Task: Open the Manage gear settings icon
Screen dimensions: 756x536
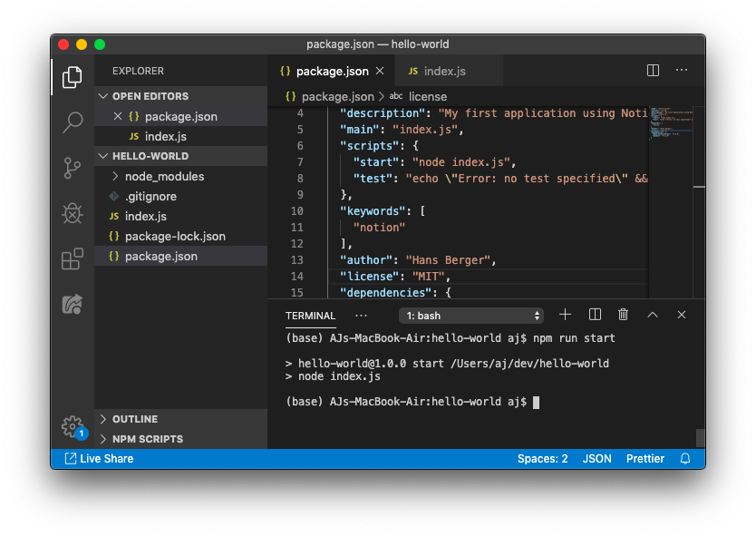Action: [73, 425]
